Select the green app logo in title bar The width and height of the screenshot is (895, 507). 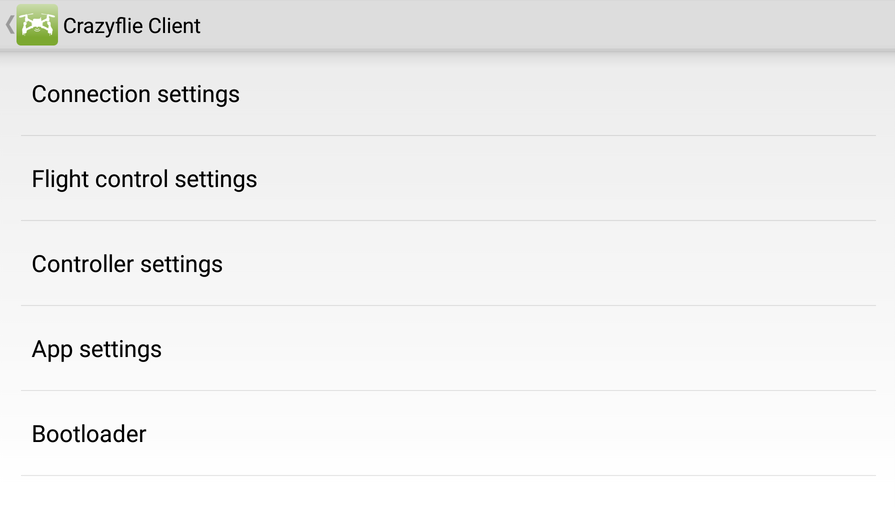37,25
